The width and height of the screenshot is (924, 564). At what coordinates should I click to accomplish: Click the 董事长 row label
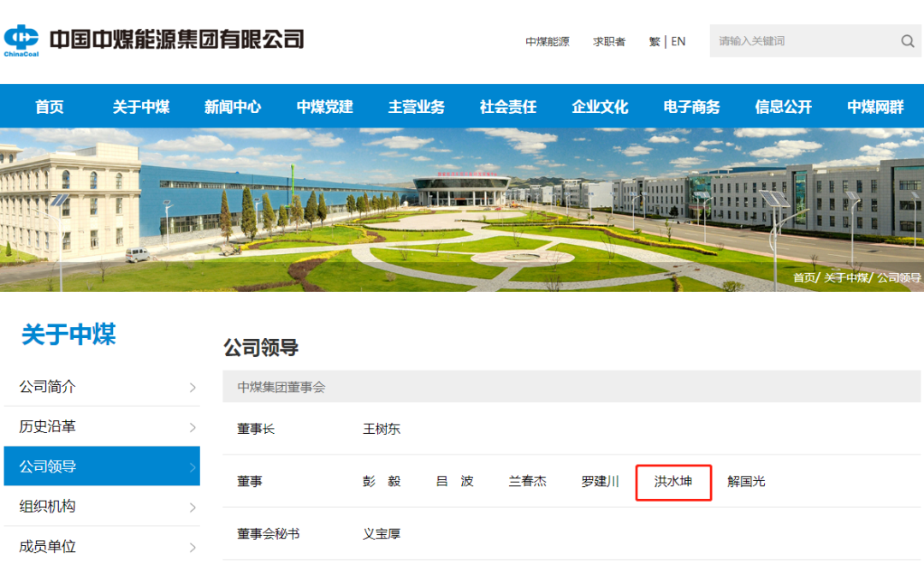click(256, 429)
